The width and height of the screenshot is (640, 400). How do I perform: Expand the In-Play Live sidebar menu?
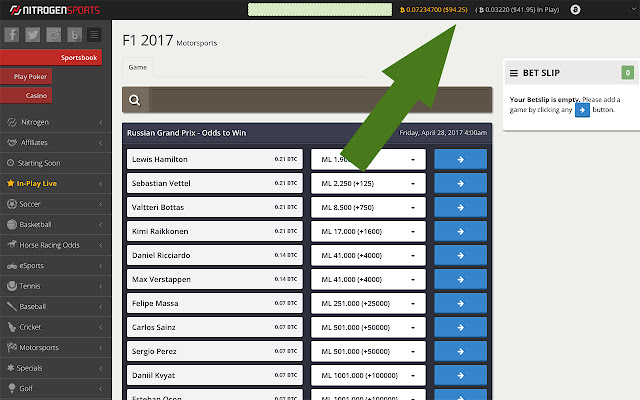[56, 183]
